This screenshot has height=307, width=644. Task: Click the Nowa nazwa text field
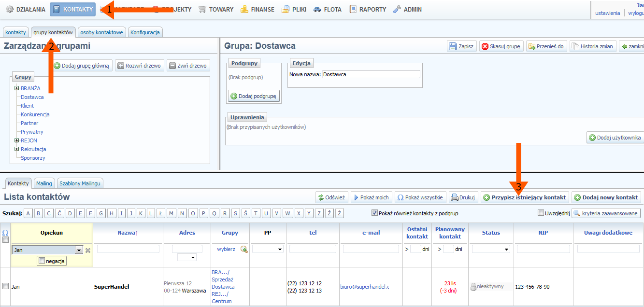(371, 74)
